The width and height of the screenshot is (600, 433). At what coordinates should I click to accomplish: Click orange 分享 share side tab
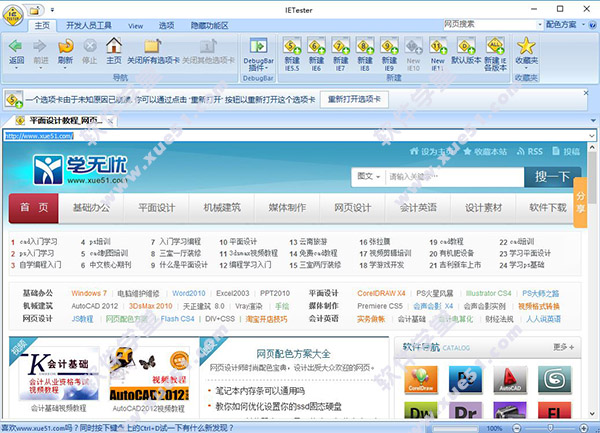580,202
